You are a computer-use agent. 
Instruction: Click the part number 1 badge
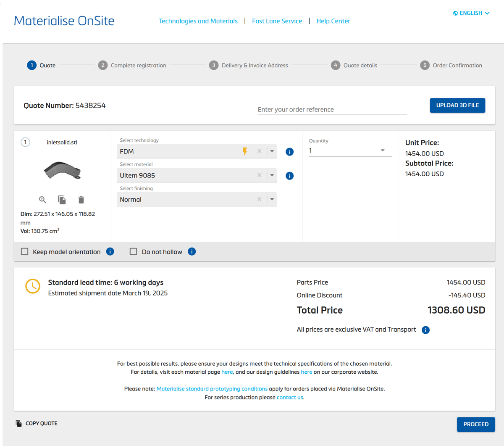(25, 142)
